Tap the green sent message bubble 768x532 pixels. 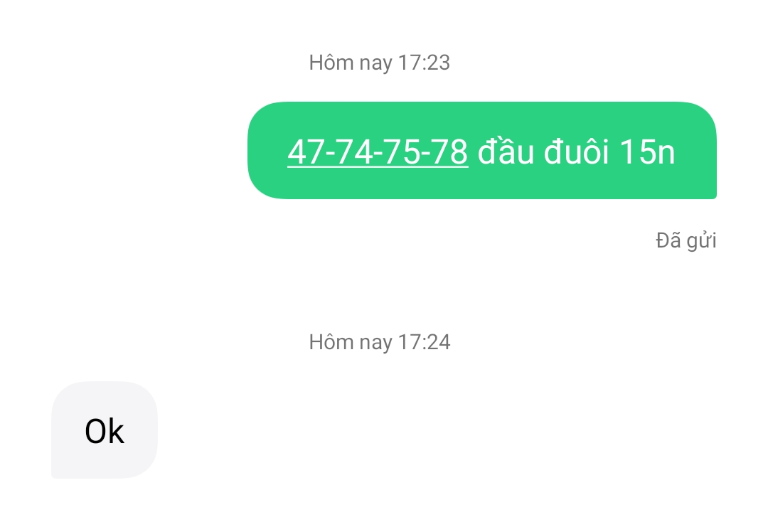click(482, 150)
